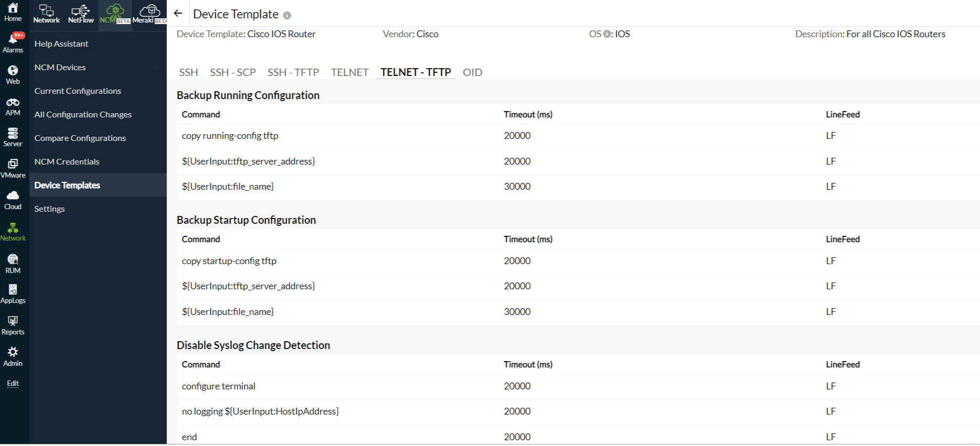Switch to the NetFlow top tab

pos(81,14)
